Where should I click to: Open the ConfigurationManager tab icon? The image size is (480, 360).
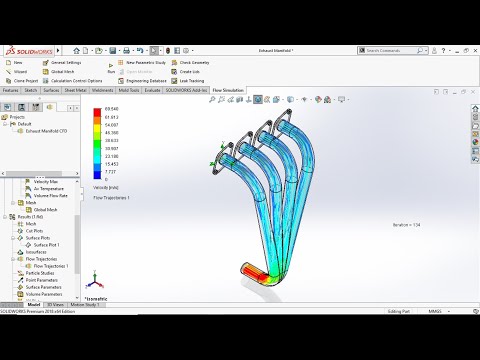(x=36, y=107)
